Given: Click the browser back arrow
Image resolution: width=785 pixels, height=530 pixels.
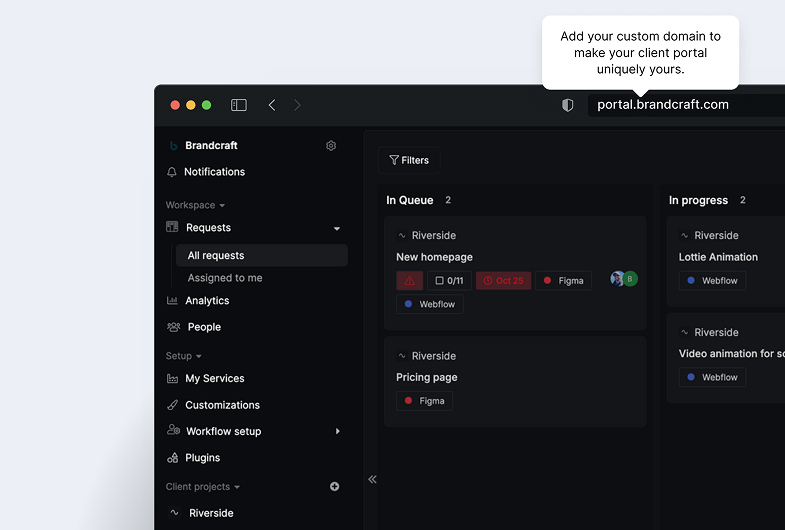Looking at the screenshot, I should click(272, 105).
